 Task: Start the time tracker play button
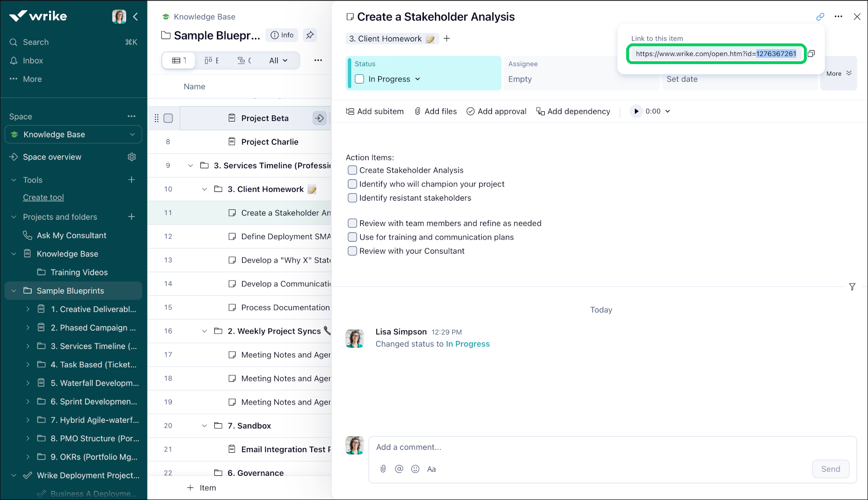pyautogui.click(x=636, y=111)
